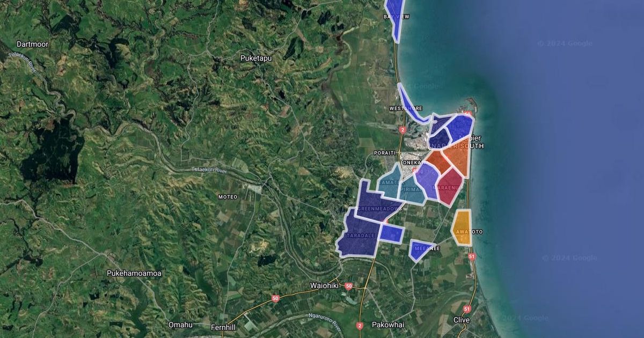Click the PORAITI suburb label
The height and width of the screenshot is (338, 644).
click(385, 153)
